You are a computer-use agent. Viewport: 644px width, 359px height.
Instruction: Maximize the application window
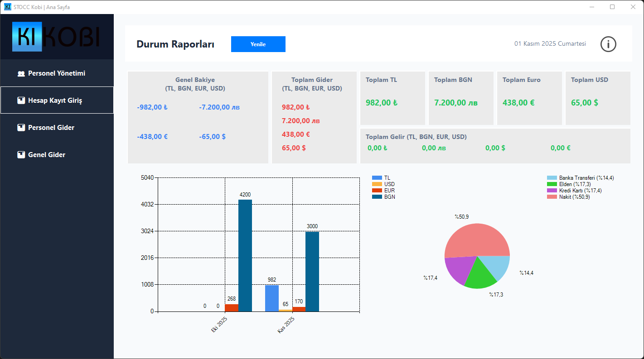coord(612,7)
